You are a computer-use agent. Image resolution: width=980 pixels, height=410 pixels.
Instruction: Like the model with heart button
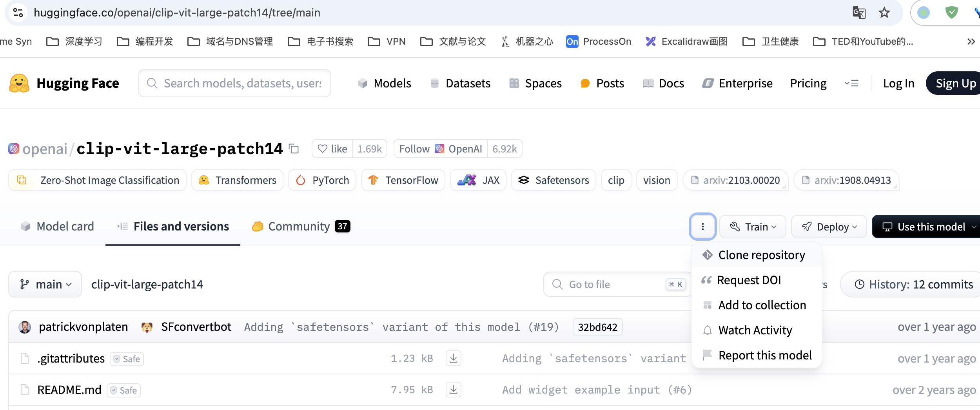tap(332, 149)
